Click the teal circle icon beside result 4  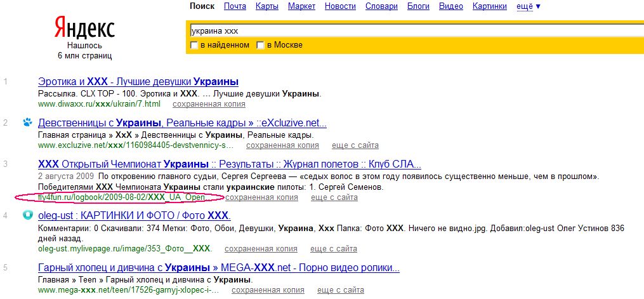(x=27, y=215)
